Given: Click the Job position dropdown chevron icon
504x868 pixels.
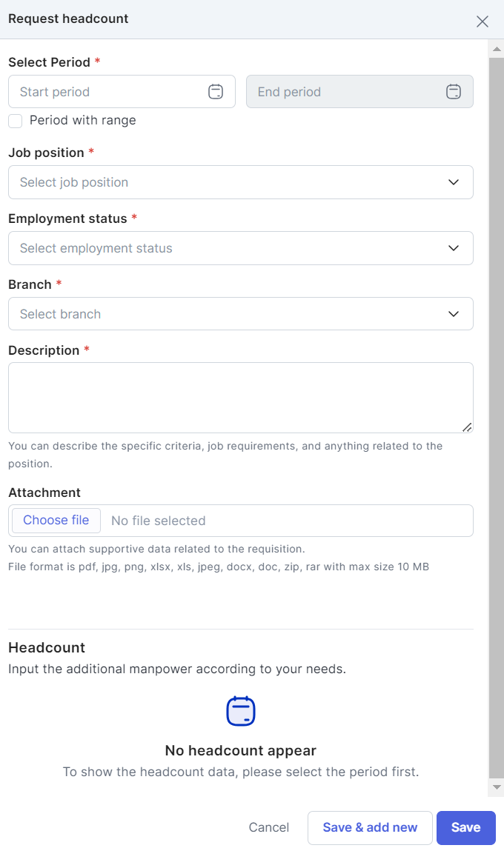Looking at the screenshot, I should click(453, 181).
